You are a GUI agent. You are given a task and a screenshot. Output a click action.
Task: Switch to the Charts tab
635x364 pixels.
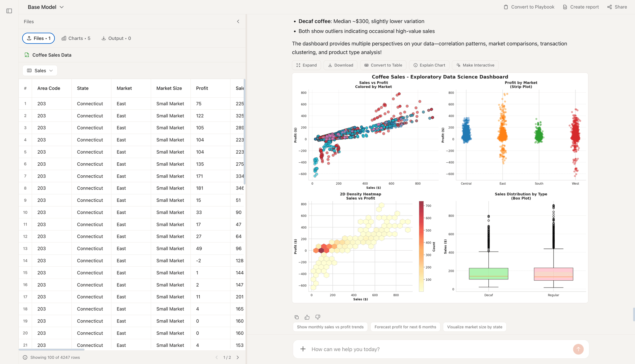(76, 38)
